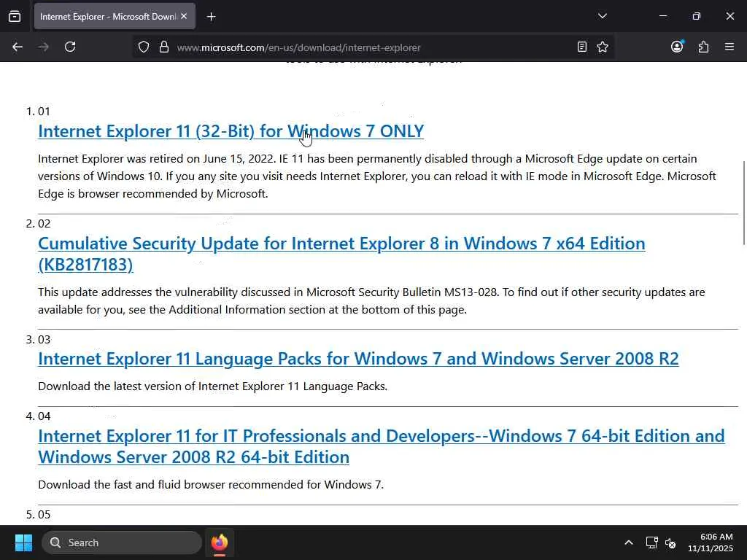
Task: Open IE 11 for IT Professionals link
Action: [381, 446]
